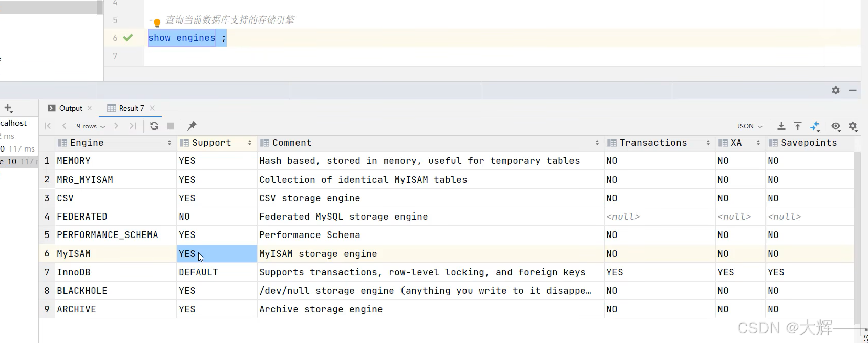Click line number 7 in editor gutter
This screenshot has height=343, width=868.
pos(115,56)
